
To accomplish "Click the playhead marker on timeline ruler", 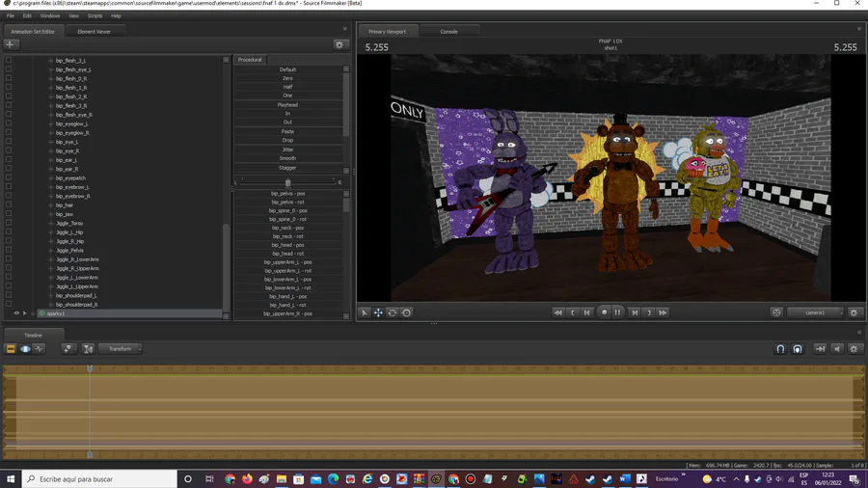I will point(90,368).
